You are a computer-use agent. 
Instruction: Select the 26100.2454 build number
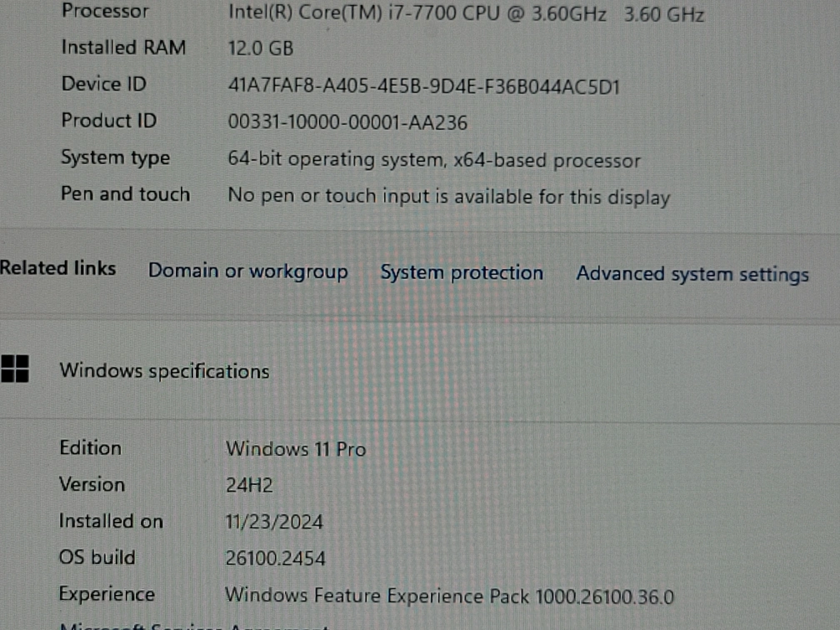click(275, 558)
